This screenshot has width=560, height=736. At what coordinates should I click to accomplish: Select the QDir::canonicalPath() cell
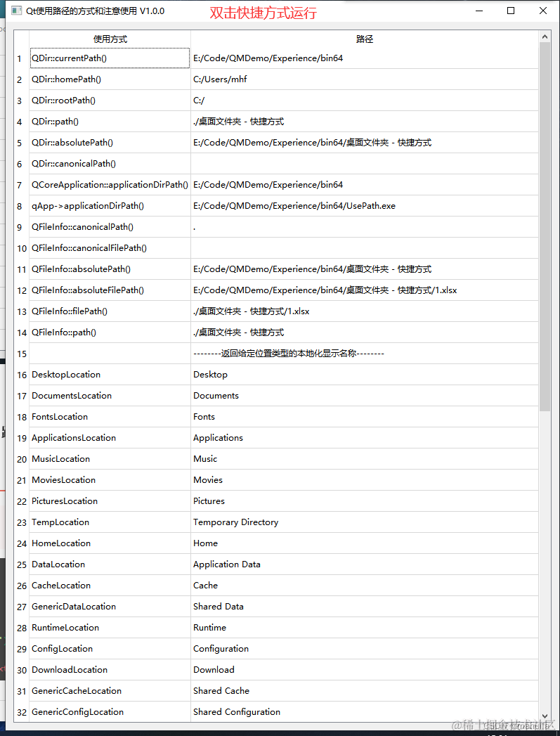click(x=110, y=164)
